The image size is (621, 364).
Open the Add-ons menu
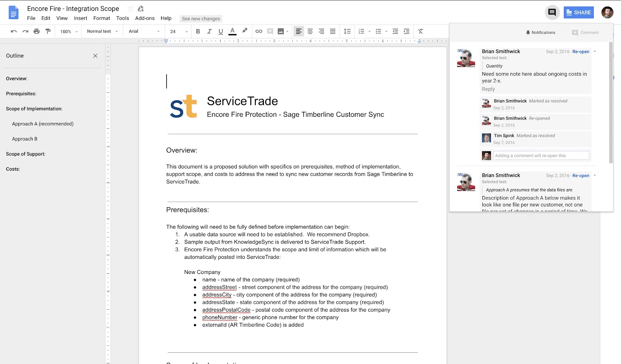point(145,18)
